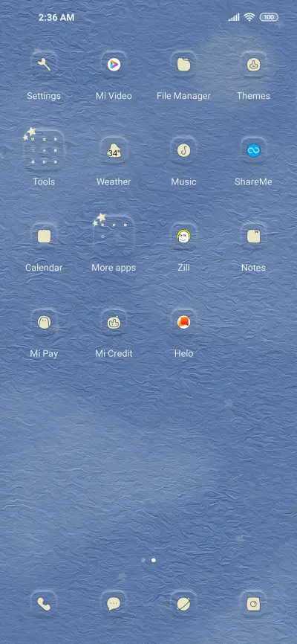Open ShareMe app
The width and height of the screenshot is (297, 644).
pos(253,151)
